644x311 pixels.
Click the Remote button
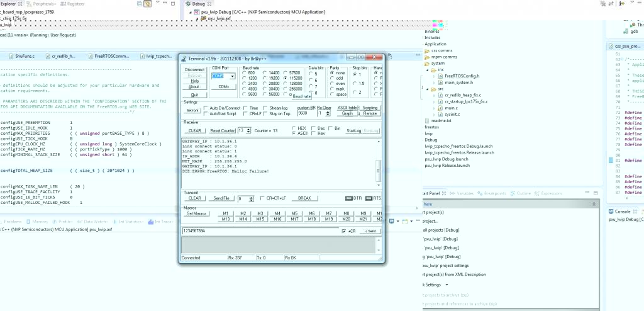pos(370,113)
